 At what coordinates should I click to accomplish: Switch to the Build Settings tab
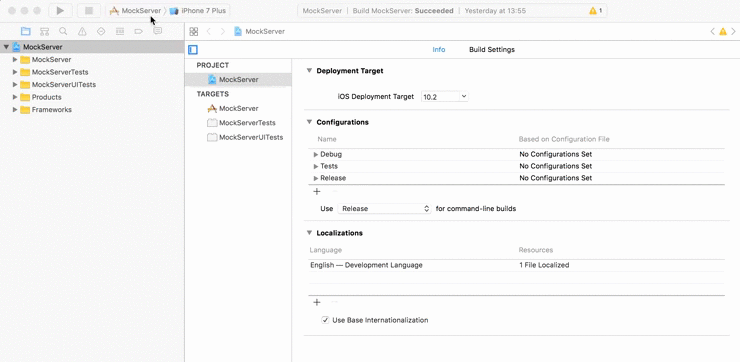click(x=492, y=50)
